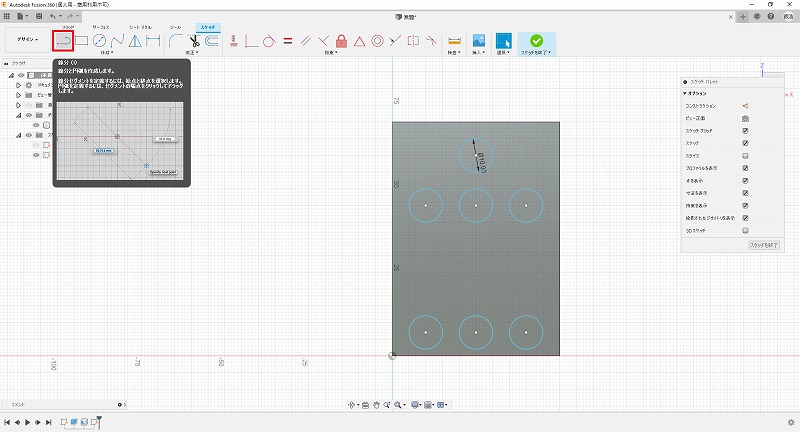Select the Rectangle sketch tool

coord(82,41)
